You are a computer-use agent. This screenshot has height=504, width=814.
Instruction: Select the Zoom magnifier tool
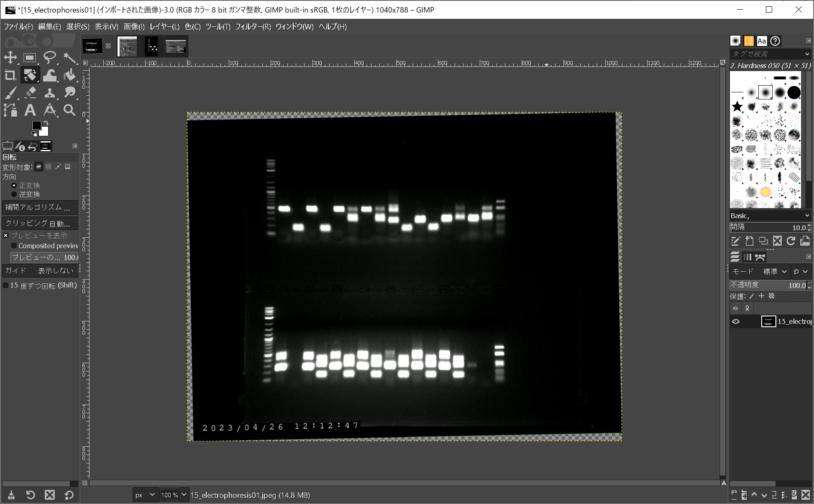coord(69,110)
